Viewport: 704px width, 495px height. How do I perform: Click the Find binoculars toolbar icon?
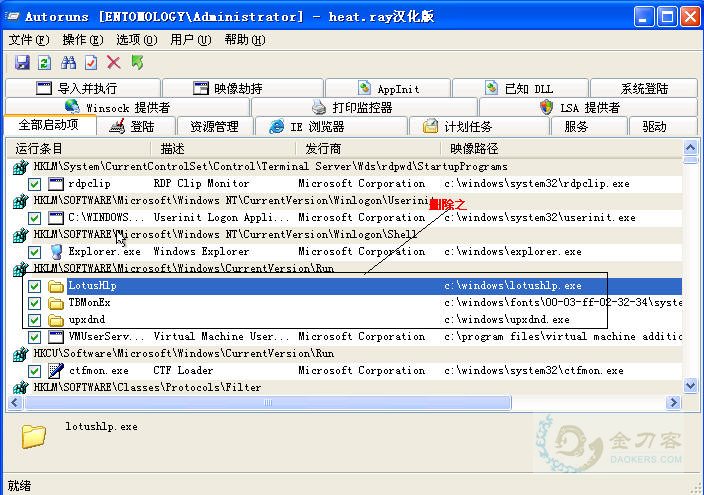tap(68, 62)
